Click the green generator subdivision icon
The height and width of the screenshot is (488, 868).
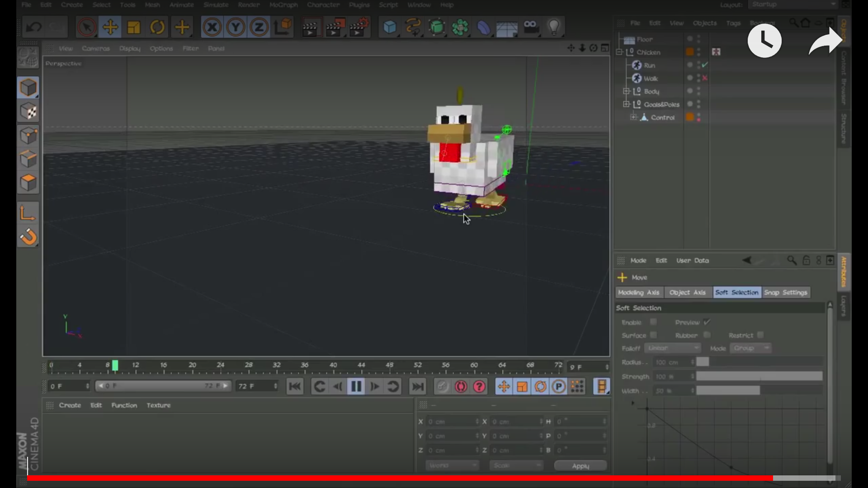pos(437,28)
